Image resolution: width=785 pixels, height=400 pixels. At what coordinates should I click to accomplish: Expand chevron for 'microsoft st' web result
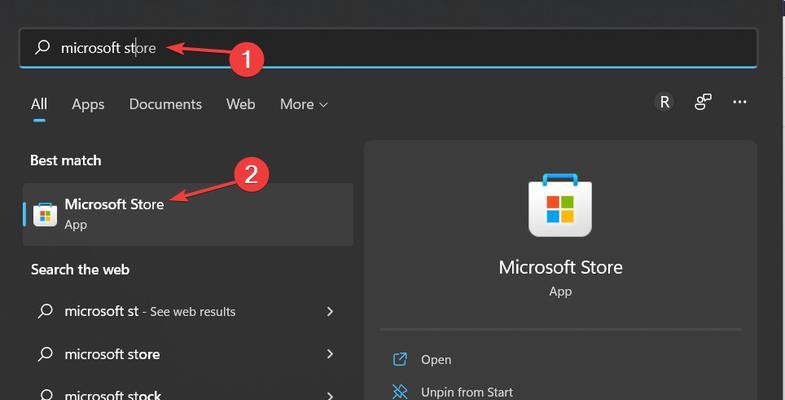click(330, 311)
